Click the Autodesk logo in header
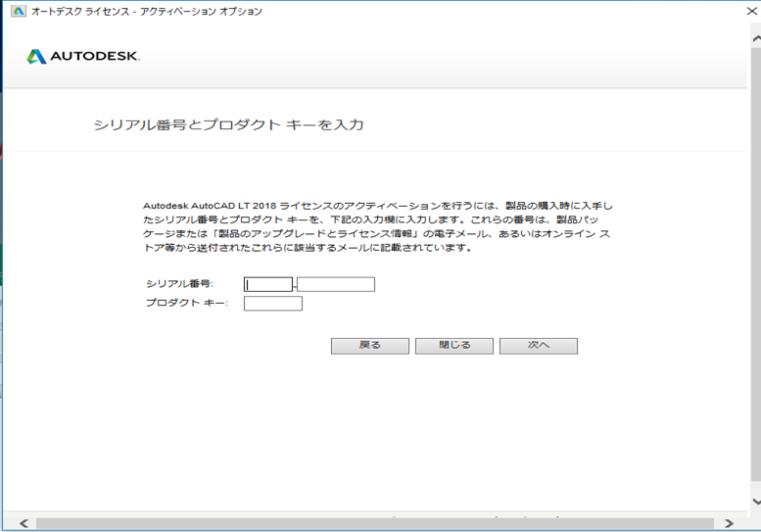Screen dimensions: 761x532 pyautogui.click(x=83, y=56)
